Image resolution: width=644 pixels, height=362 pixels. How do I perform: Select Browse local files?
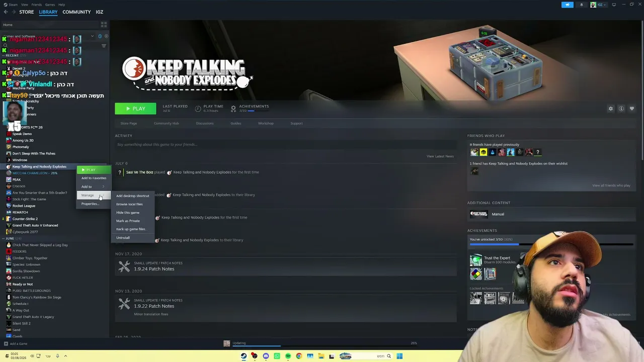click(x=133, y=204)
